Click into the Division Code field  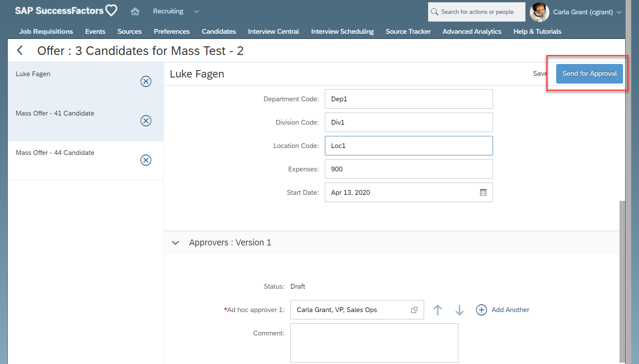click(x=409, y=122)
